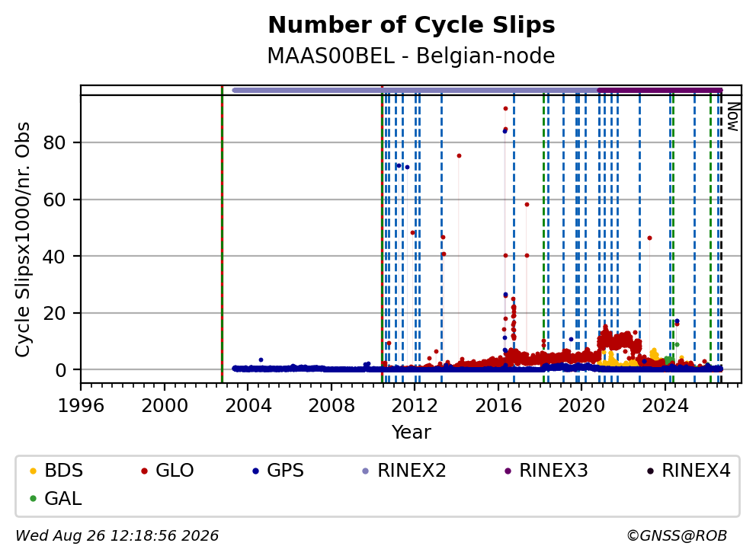
Task: Click the RINEX4 dark legend marker
Action: [650, 471]
